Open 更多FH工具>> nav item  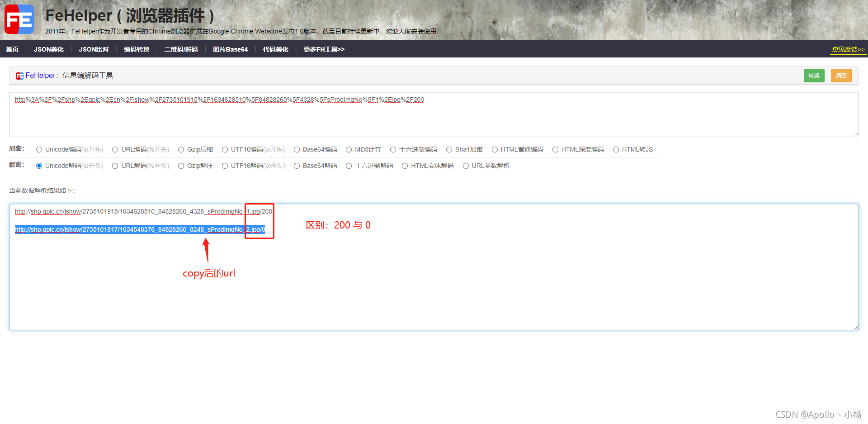pyautogui.click(x=324, y=49)
